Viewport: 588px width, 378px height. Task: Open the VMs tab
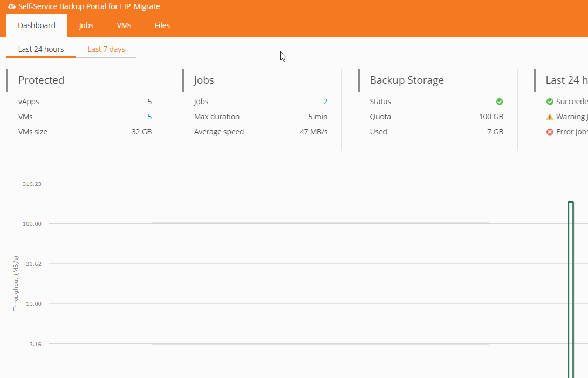[124, 25]
